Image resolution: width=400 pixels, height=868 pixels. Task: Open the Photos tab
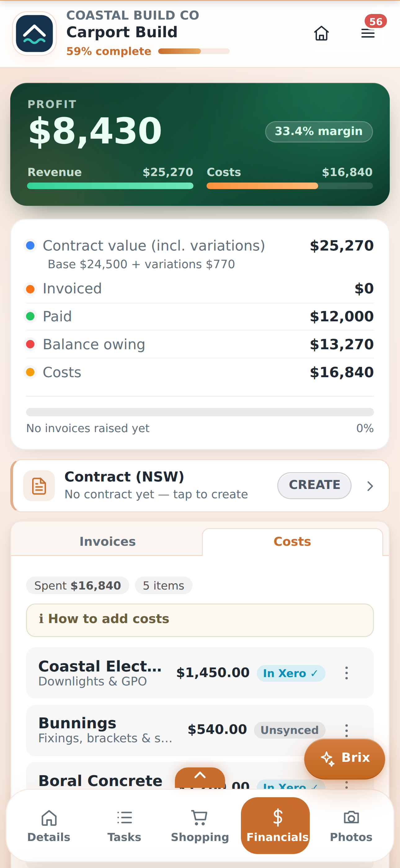click(x=351, y=826)
